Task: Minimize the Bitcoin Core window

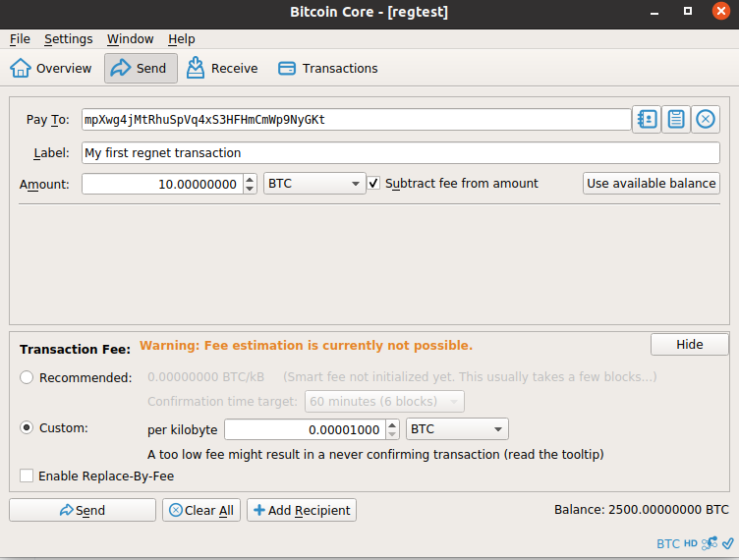Action: tap(654, 12)
